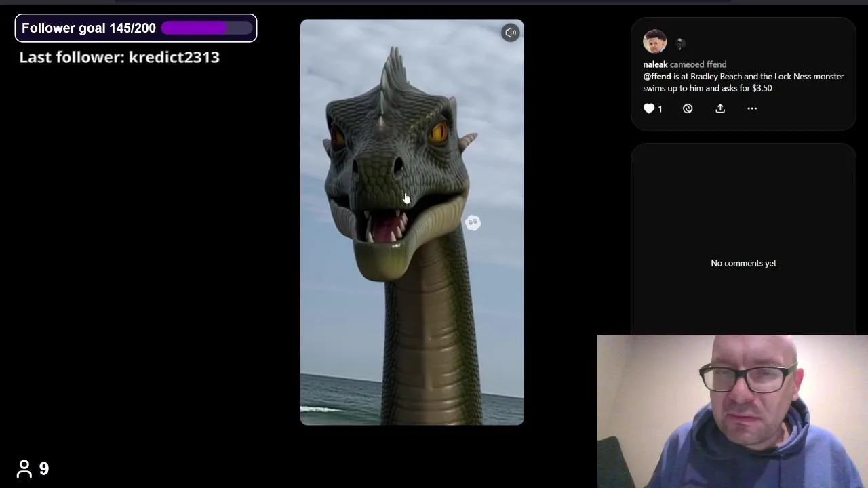The height and width of the screenshot is (488, 868).
Task: Click the like count '1'
Action: pos(660,108)
